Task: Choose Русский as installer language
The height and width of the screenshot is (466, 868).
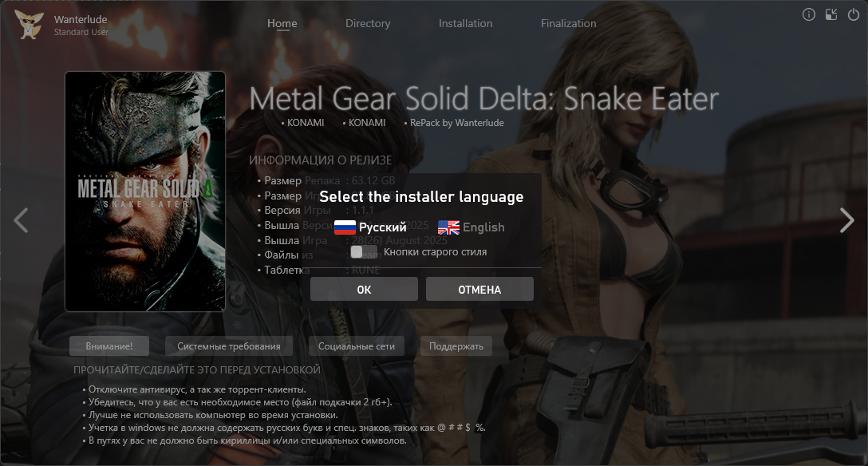Action: 382,227
